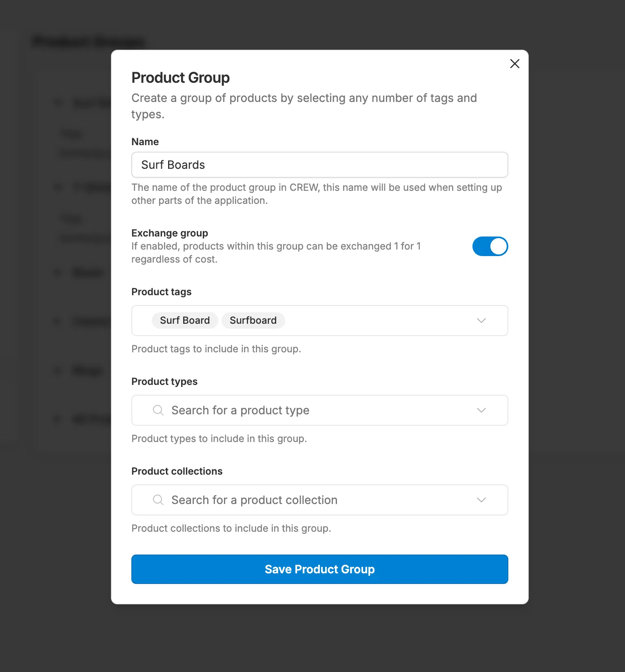Select the Surf Board tag chip

184,320
